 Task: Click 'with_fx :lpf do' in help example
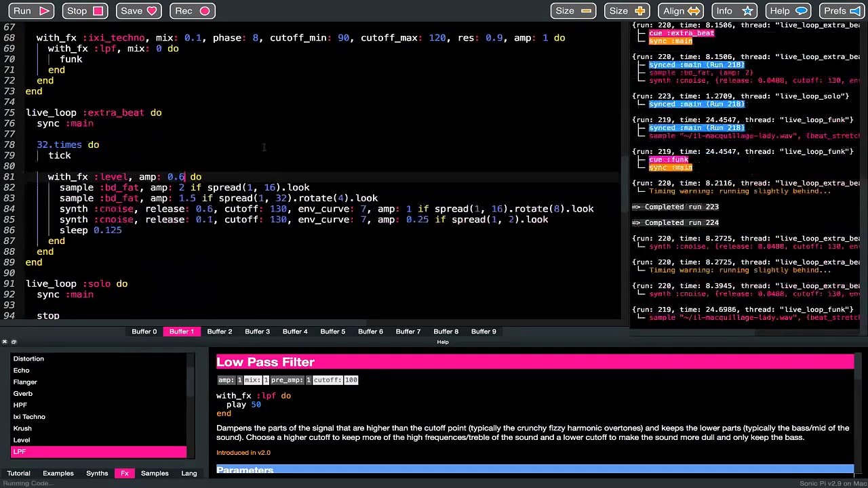[254, 396]
